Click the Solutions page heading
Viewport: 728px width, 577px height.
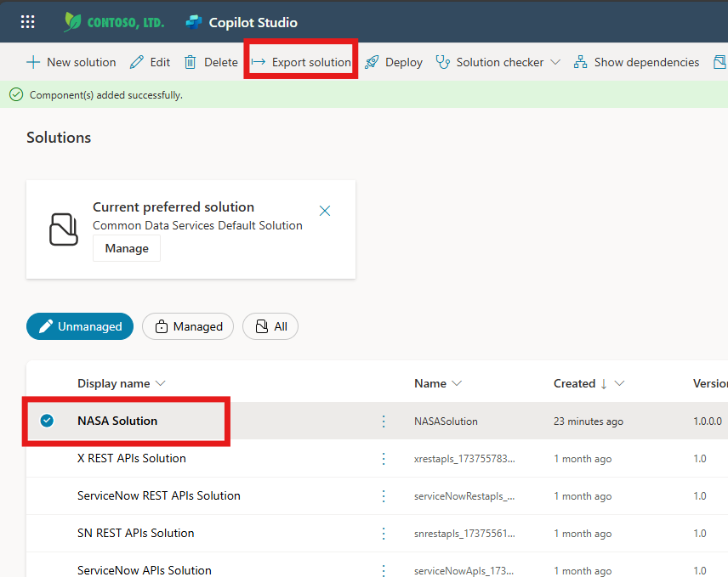click(59, 138)
